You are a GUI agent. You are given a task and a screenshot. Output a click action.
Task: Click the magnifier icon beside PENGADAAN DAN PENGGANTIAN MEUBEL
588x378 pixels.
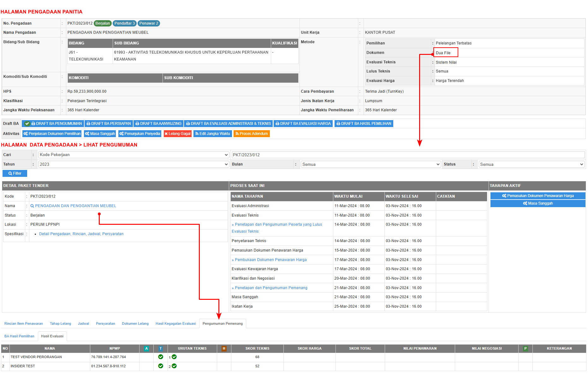[x=32, y=206]
